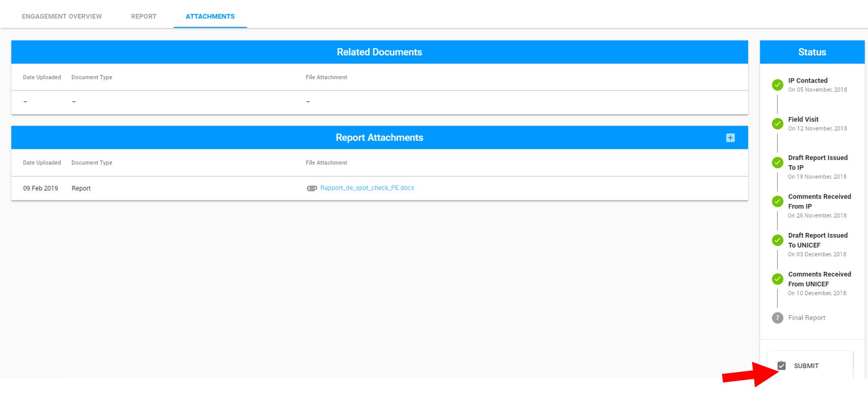Image resolution: width=868 pixels, height=400 pixels.
Task: Click the Comments Received From UNICEF check icon
Action: pyautogui.click(x=777, y=279)
